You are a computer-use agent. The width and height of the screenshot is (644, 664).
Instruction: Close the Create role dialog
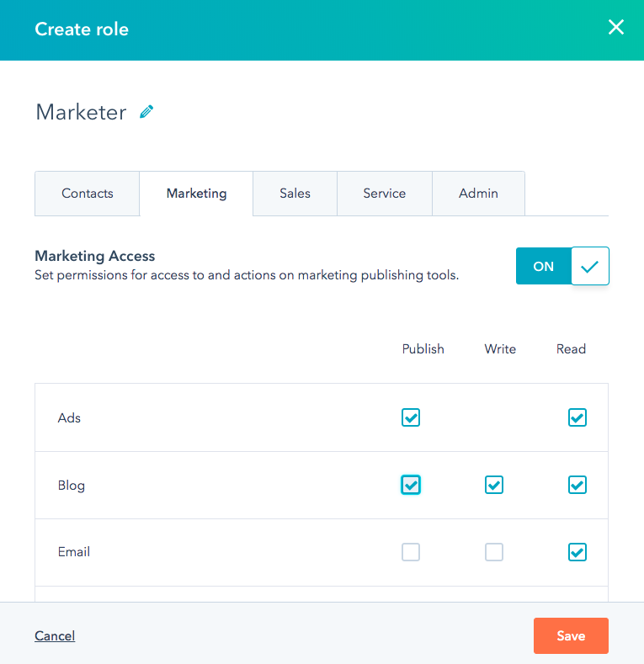(x=616, y=27)
